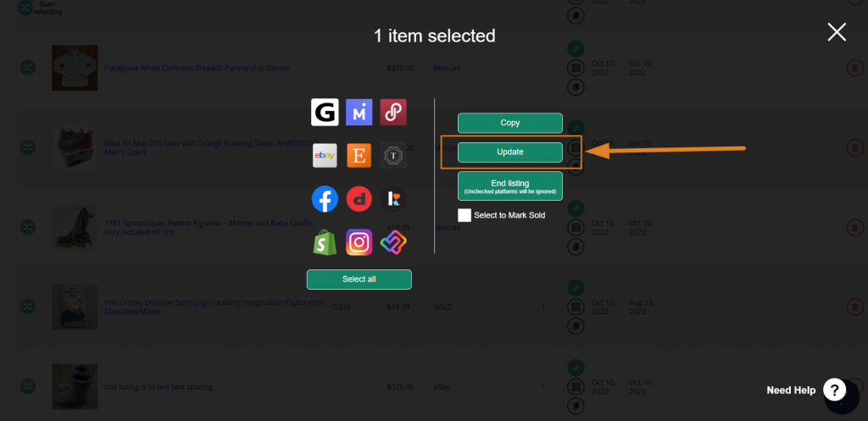Screen dimensions: 868x421
Task: Delete the test text spacing listing
Action: (x=854, y=387)
